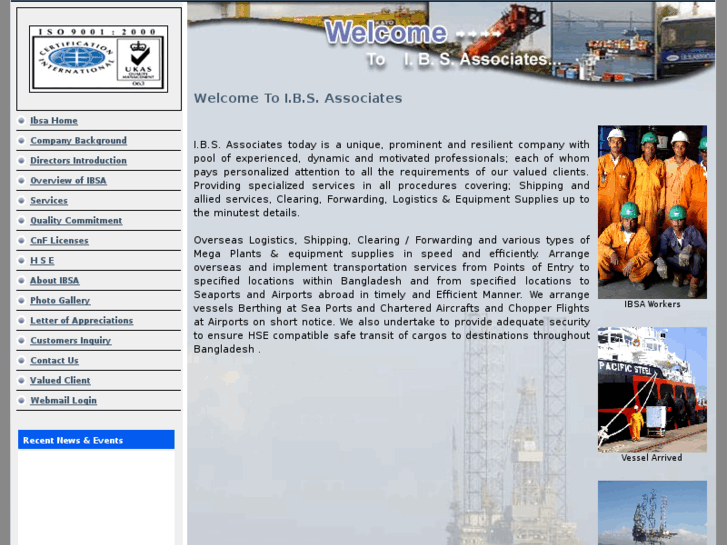This screenshot has height=545, width=727.
Task: Click the Welcome To I.B.S. Associates heading
Action: [x=298, y=98]
